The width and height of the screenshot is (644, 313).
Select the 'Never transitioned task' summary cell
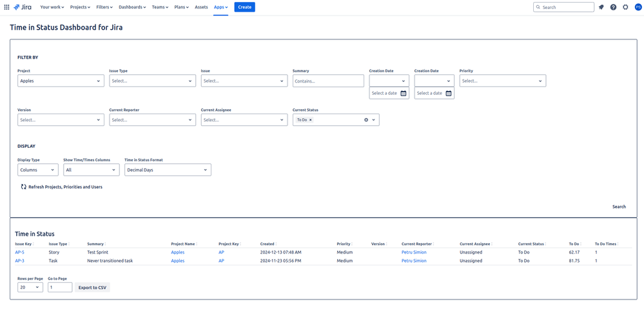[x=110, y=261]
